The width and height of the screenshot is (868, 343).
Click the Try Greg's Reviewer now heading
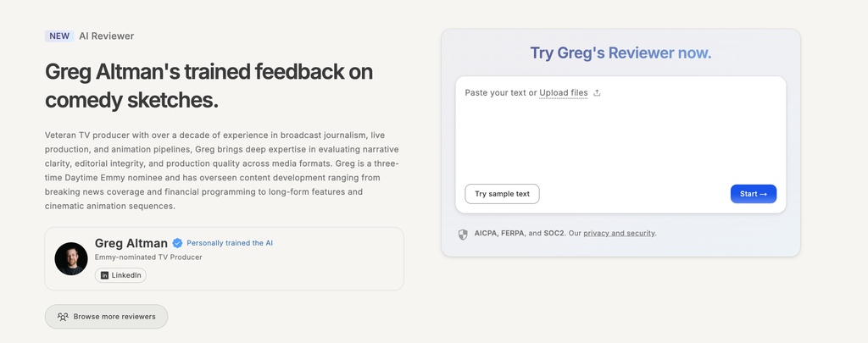[620, 53]
